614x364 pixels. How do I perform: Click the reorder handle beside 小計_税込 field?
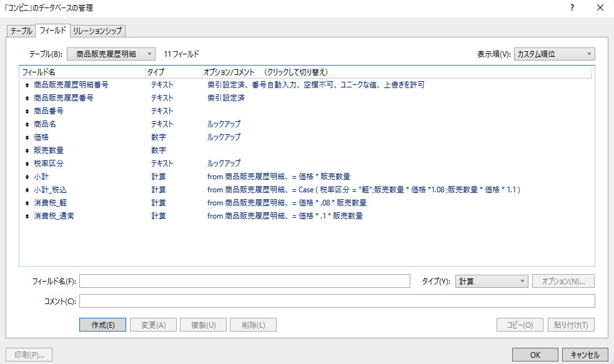27,190
